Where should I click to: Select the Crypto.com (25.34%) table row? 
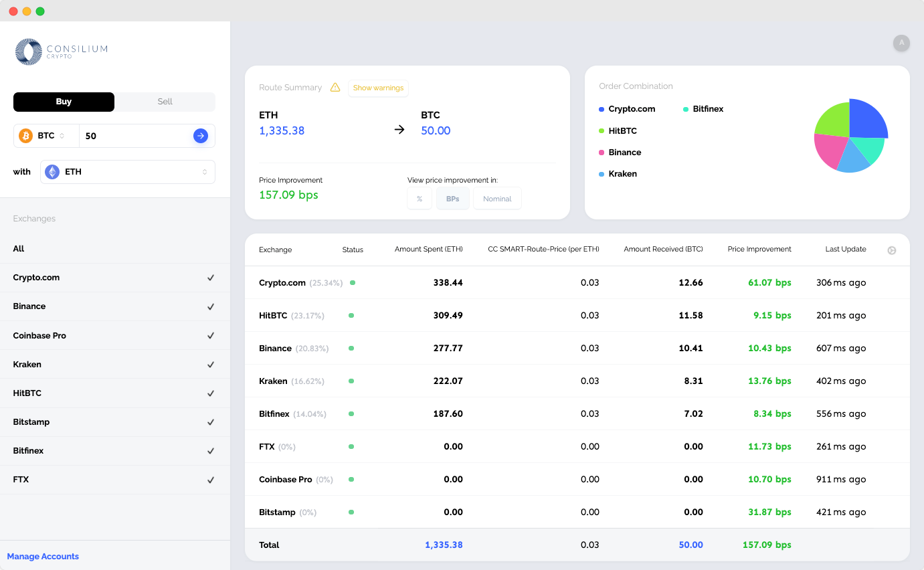click(x=577, y=283)
